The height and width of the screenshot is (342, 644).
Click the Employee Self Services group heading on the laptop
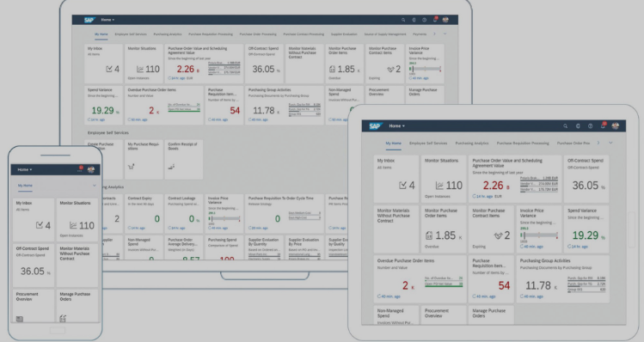[x=108, y=132]
